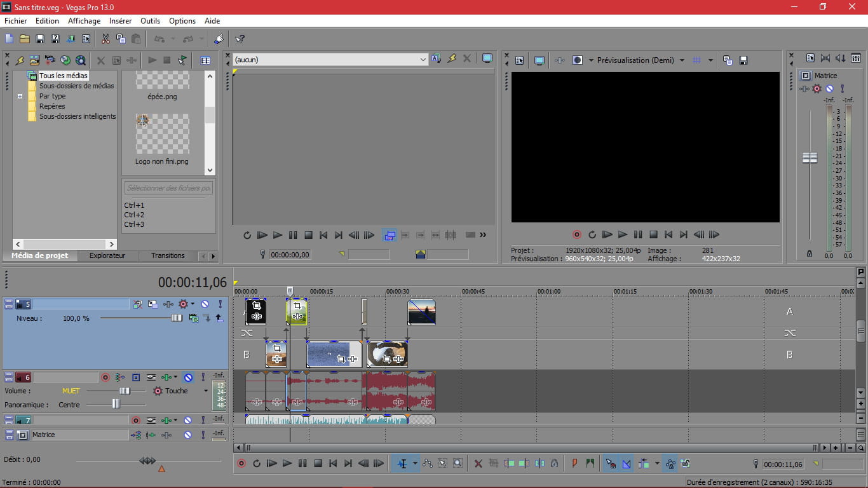This screenshot has width=868, height=488.
Task: Click the Import Media icon in Project Media toolbar
Action: point(35,60)
